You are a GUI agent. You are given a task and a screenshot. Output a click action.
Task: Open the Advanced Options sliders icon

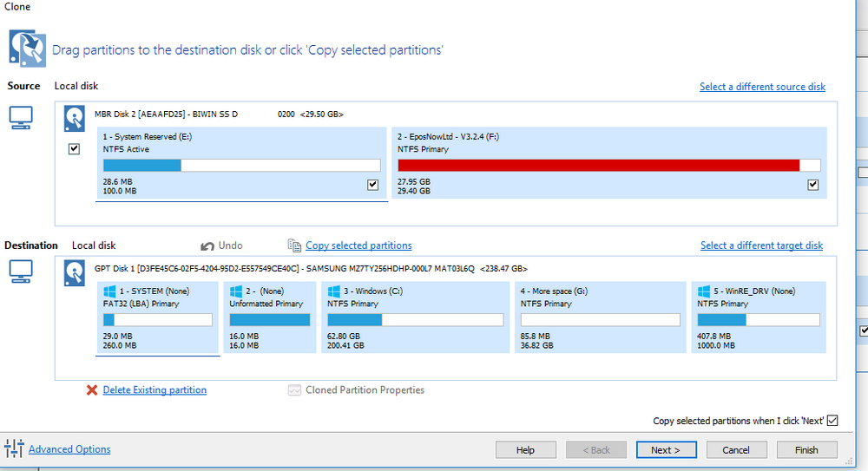pos(14,448)
